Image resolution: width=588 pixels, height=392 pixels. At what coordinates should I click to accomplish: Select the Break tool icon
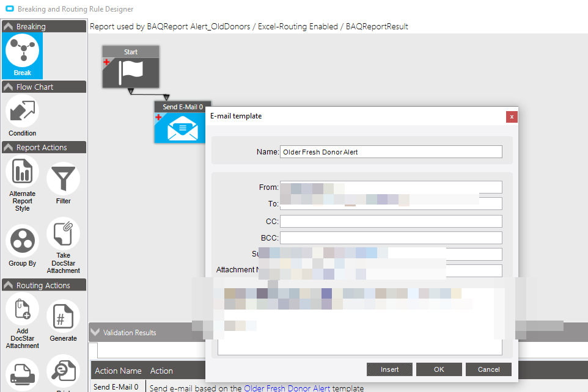pyautogui.click(x=22, y=55)
